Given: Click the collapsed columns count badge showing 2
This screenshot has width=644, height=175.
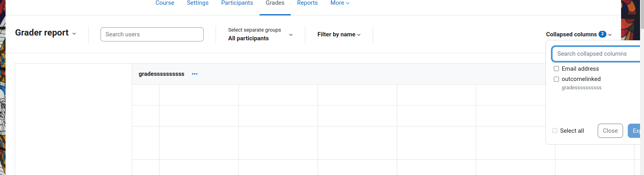Looking at the screenshot, I should (x=602, y=34).
